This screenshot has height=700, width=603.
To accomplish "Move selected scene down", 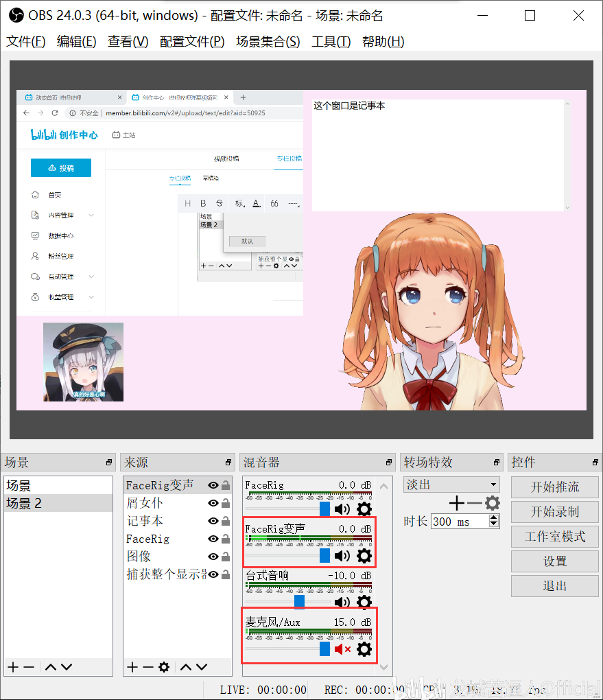I will (67, 667).
